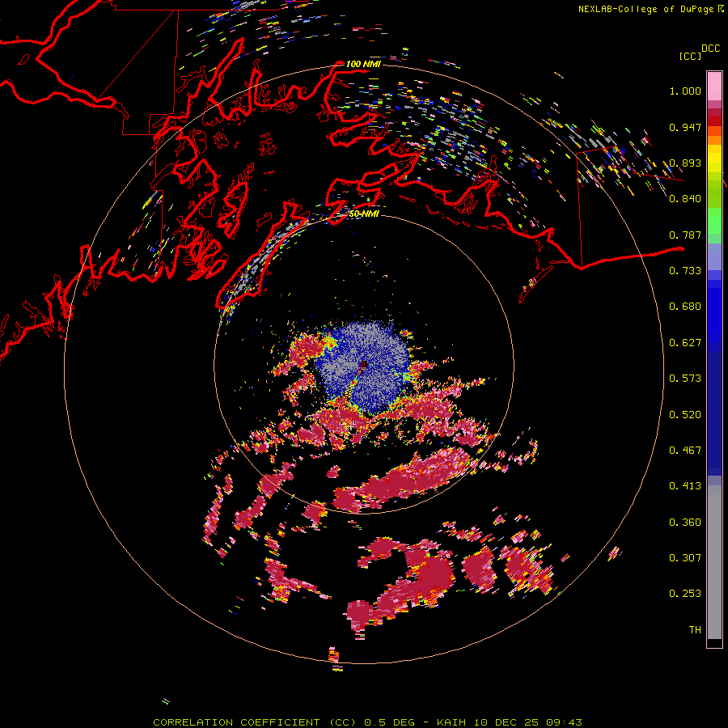Image resolution: width=728 pixels, height=728 pixels.
Task: Click the DCC label above the color bar
Action: [710, 49]
